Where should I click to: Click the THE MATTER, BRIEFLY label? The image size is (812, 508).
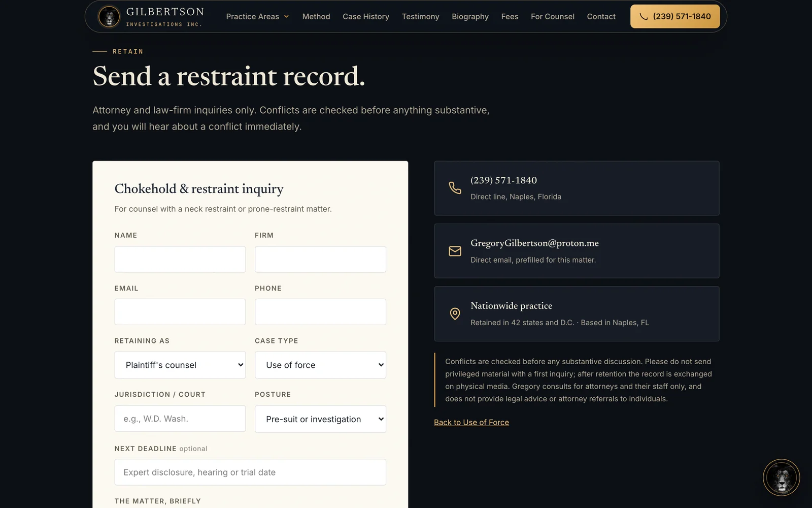coord(158,501)
